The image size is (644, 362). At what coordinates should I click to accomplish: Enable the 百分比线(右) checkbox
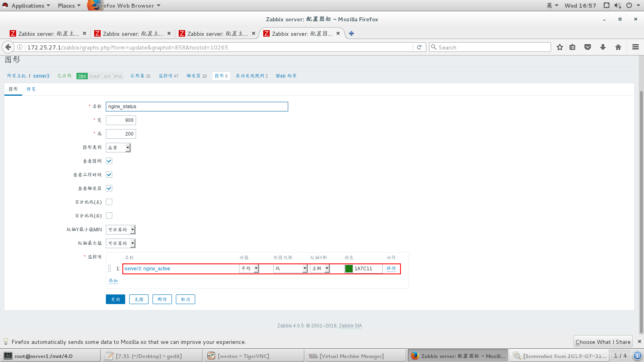coord(109,216)
